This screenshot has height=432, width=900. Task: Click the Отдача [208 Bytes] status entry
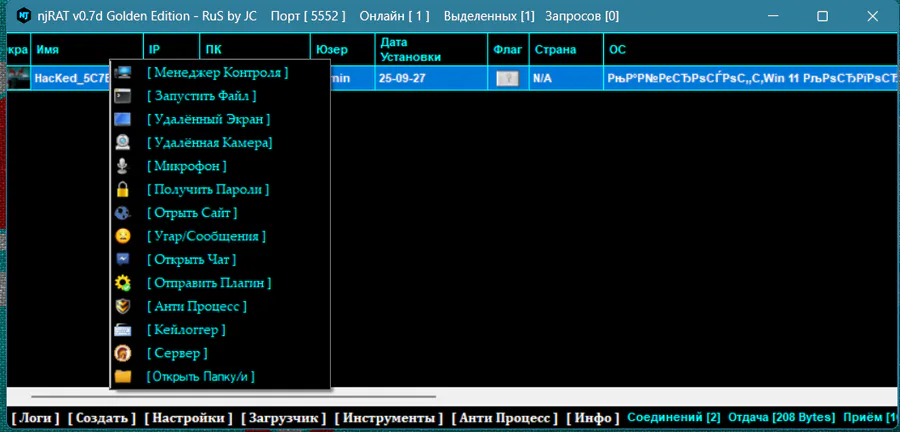(782, 417)
